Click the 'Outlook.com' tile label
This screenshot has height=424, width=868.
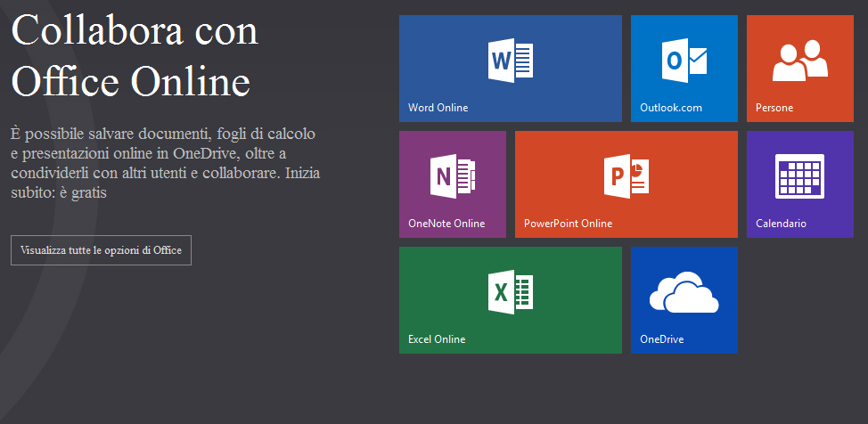pyautogui.click(x=671, y=108)
